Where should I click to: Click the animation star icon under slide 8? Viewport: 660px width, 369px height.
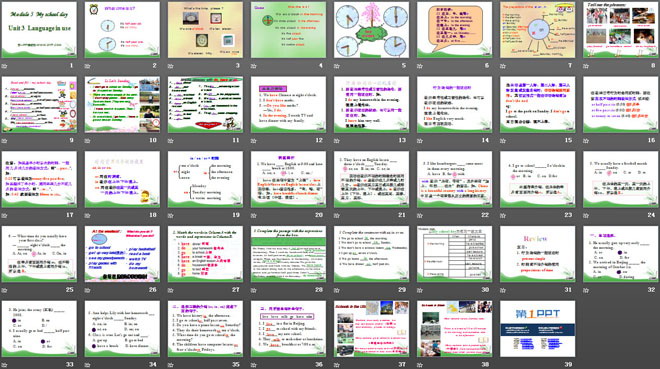click(586, 66)
